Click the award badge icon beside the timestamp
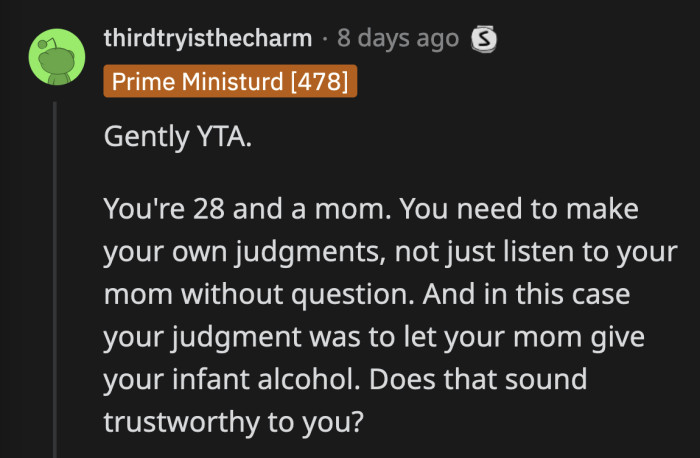This screenshot has width=700, height=458. pos(484,40)
